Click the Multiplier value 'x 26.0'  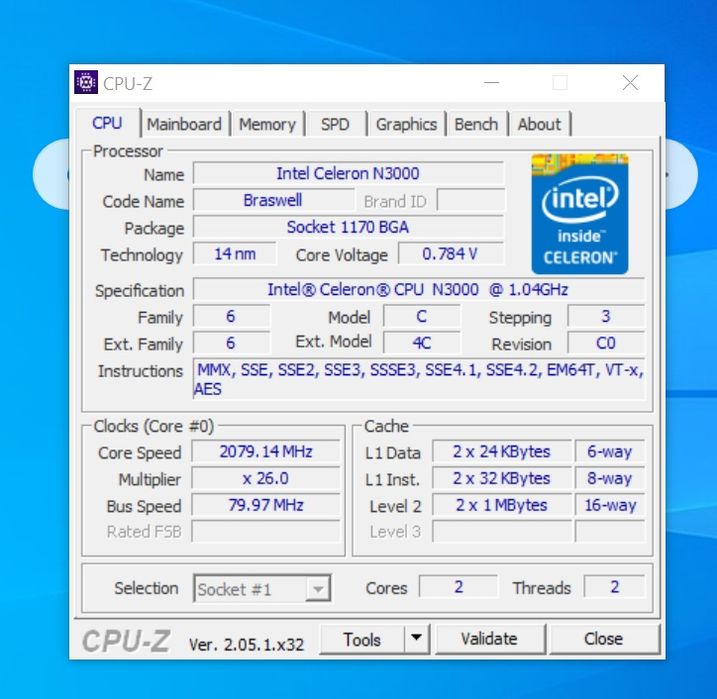[x=266, y=479]
